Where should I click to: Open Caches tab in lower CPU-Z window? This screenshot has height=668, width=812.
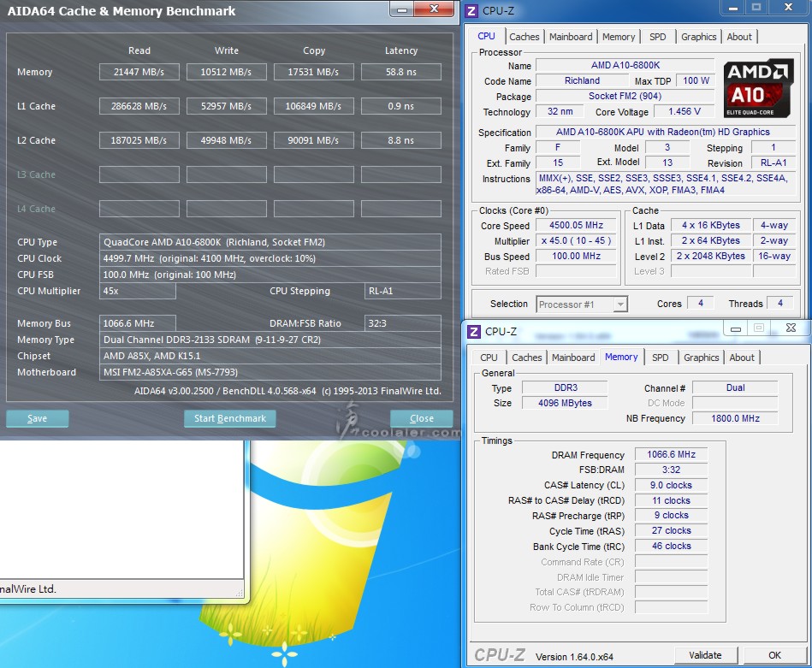point(527,358)
